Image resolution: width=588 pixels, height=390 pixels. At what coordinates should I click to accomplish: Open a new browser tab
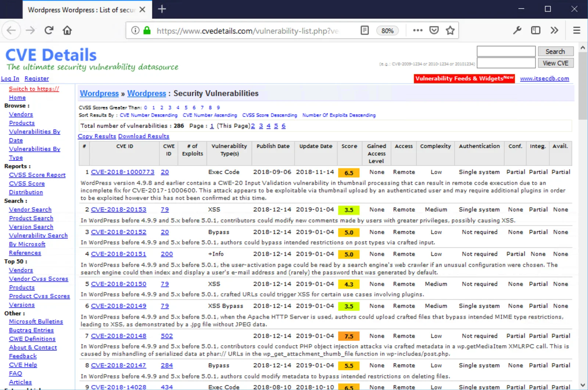click(x=162, y=9)
